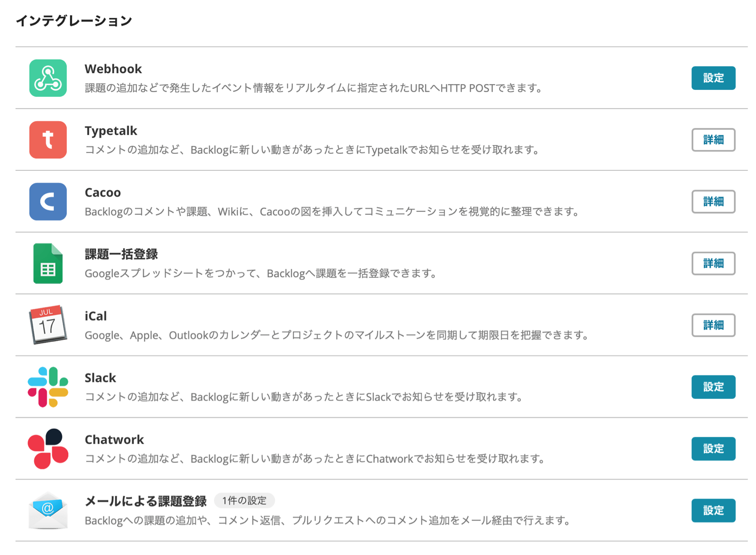Click the Google Sheets spreadsheet icon
This screenshot has width=756, height=555.
(48, 263)
